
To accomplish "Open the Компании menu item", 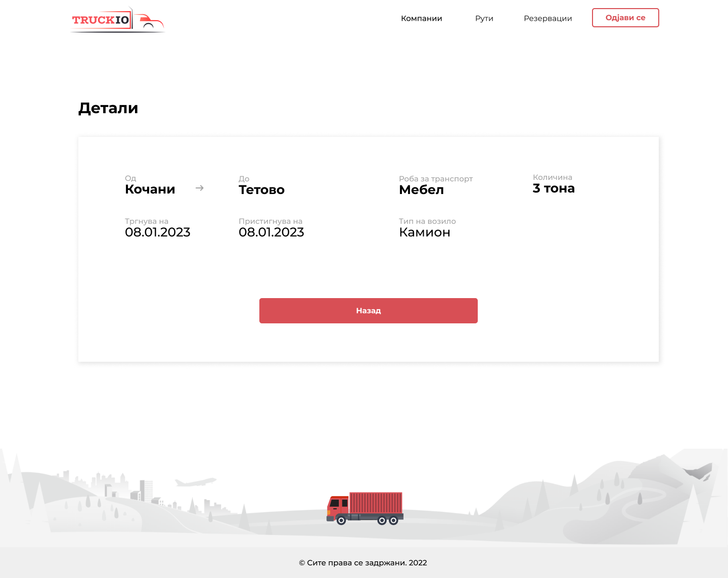I will tap(421, 18).
